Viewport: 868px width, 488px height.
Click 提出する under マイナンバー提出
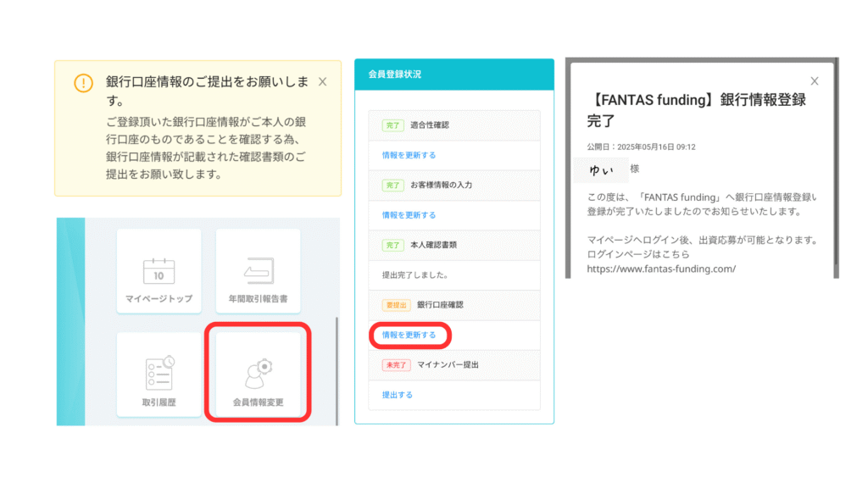tap(397, 395)
